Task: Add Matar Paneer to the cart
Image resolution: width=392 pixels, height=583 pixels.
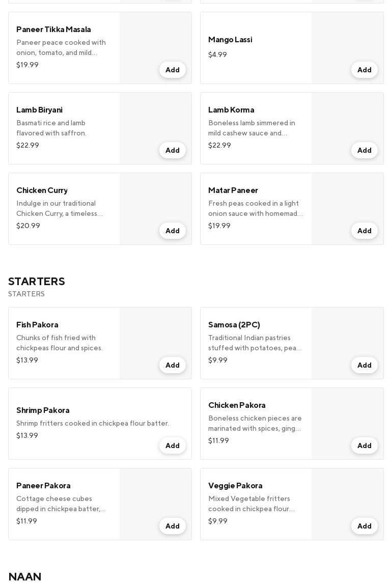Action: (364, 231)
